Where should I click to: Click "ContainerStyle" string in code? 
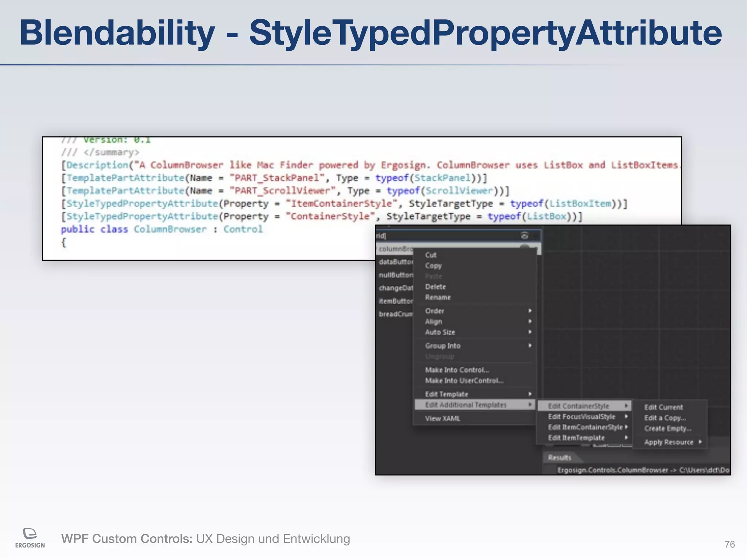(330, 216)
